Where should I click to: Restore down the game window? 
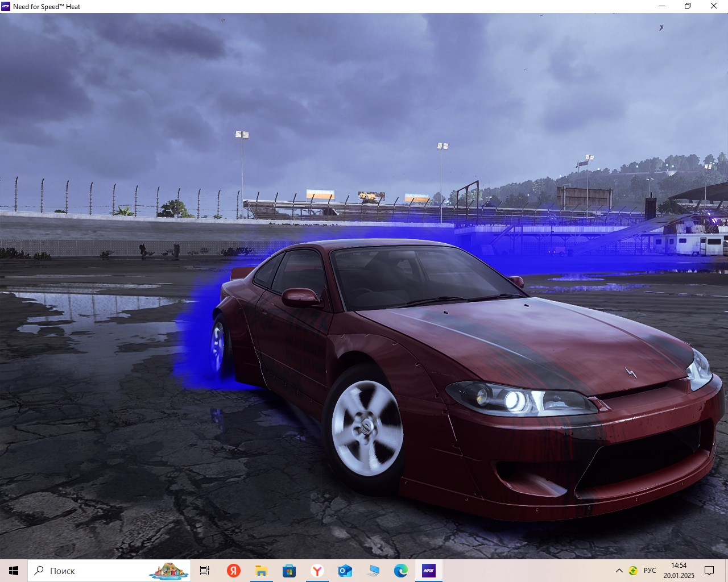click(x=688, y=6)
